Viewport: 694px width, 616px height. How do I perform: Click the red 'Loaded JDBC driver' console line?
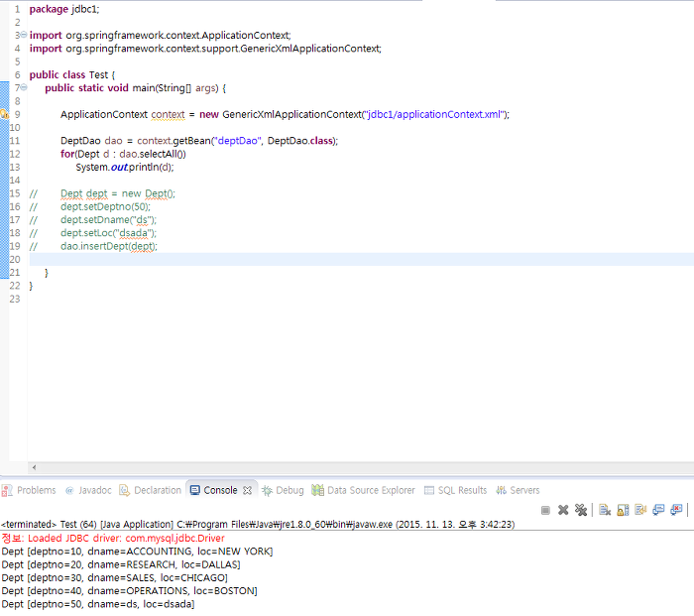(x=113, y=539)
